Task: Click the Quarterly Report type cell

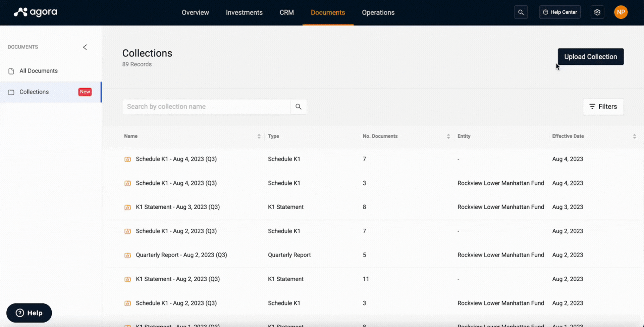Action: (289, 255)
